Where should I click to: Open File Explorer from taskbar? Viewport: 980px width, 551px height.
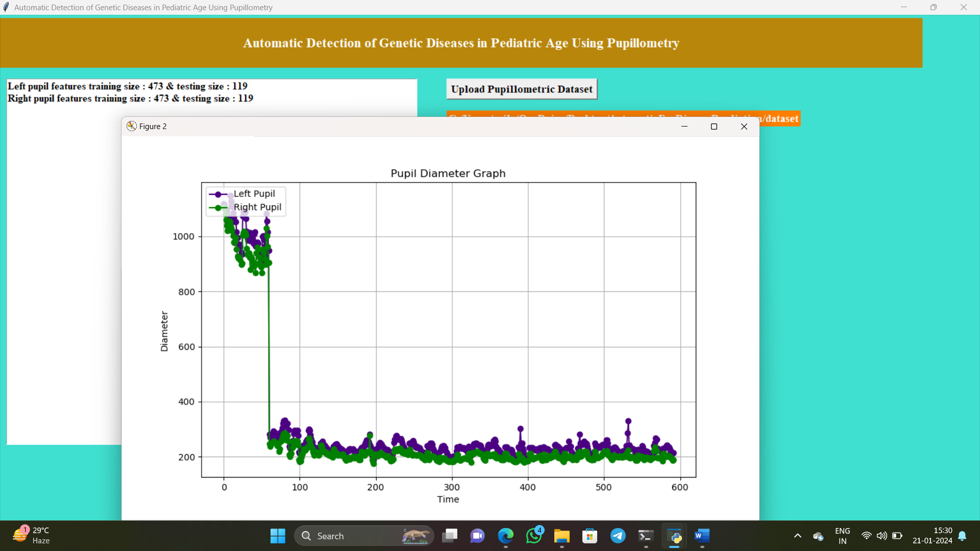pos(561,536)
